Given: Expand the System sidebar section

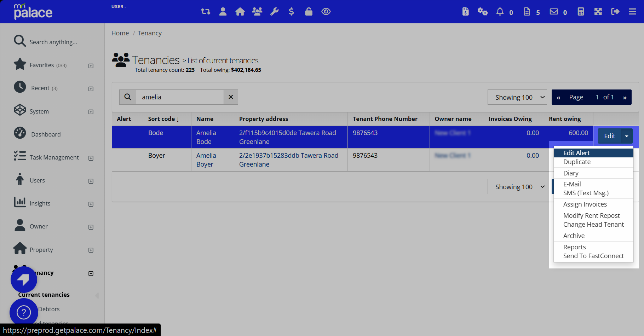Looking at the screenshot, I should tap(91, 112).
